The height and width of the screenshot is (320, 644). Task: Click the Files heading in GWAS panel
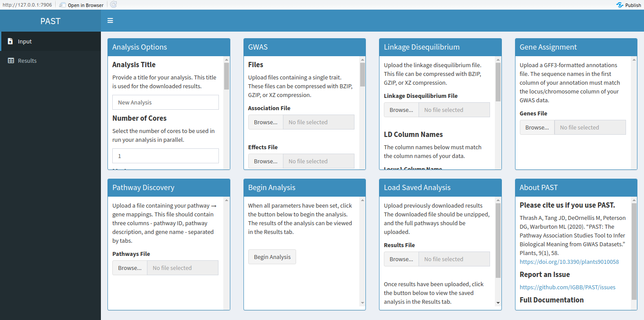[256, 65]
